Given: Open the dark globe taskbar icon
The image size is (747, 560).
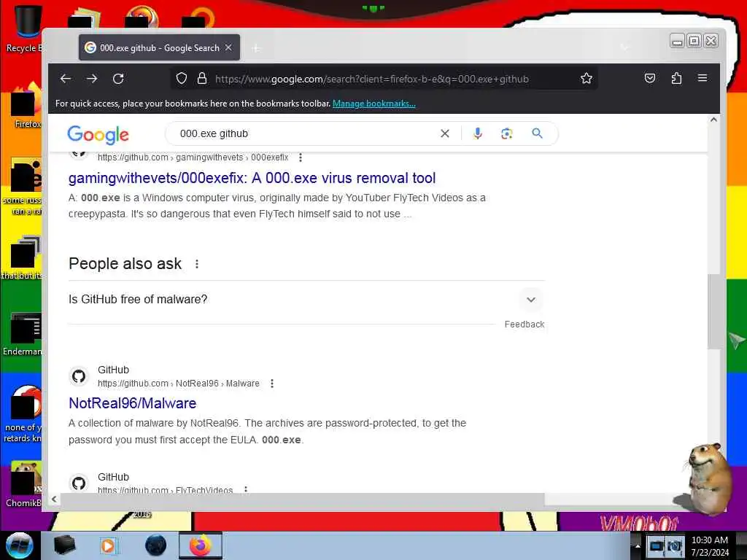Looking at the screenshot, I should pyautogui.click(x=155, y=545).
